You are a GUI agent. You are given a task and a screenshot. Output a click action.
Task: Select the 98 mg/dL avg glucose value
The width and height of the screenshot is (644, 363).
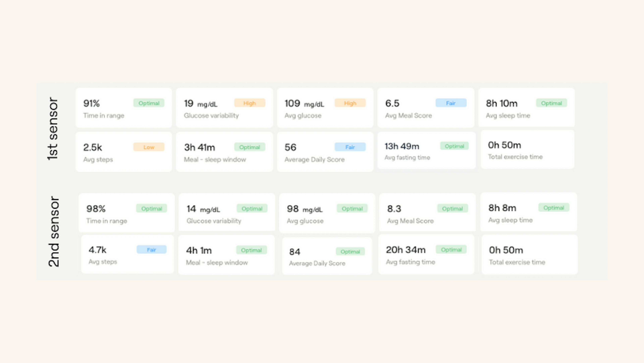pos(305,209)
